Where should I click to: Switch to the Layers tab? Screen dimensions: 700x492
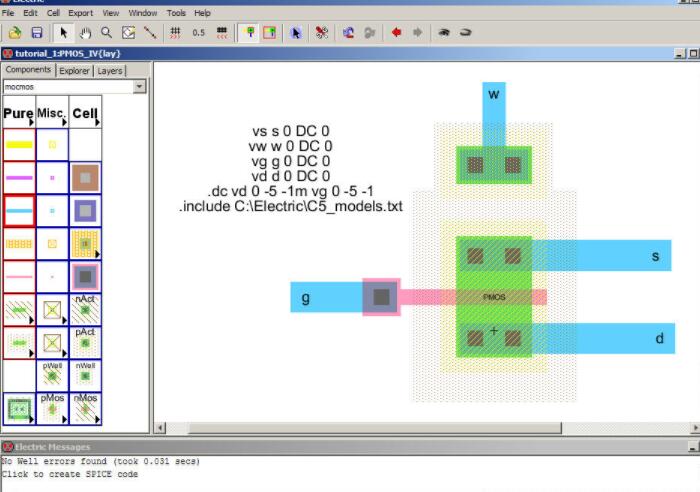coord(110,71)
